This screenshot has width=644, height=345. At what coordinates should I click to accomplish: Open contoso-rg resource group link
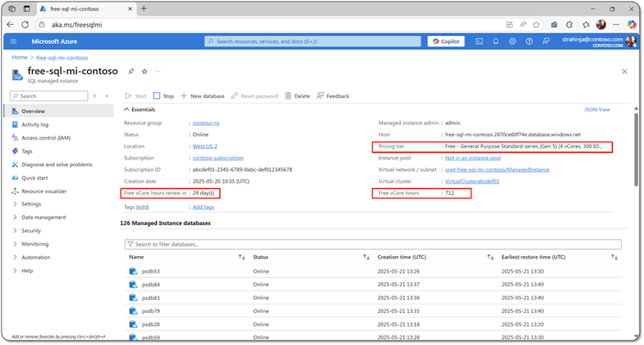click(x=205, y=123)
